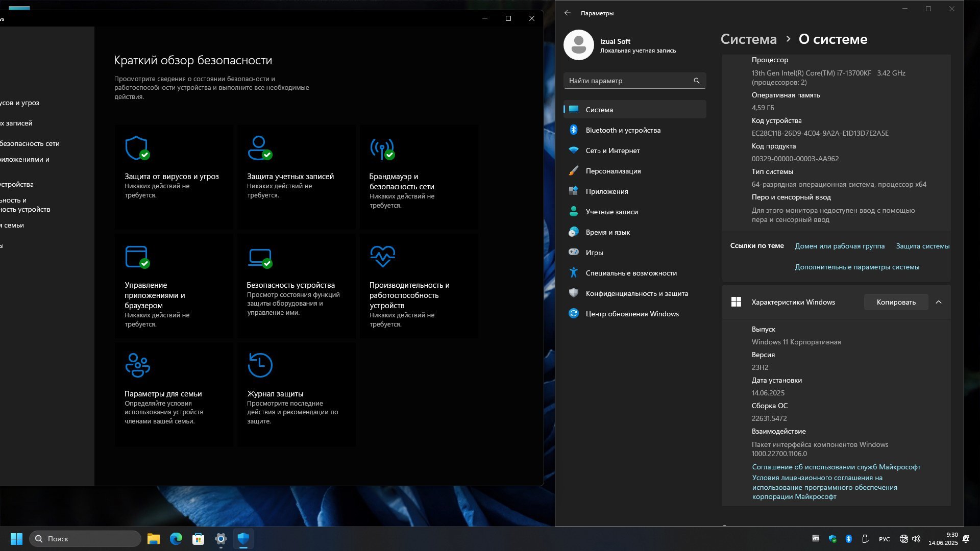Select Учетные записи person icon in Settings
This screenshot has width=980, height=551.
tap(574, 212)
